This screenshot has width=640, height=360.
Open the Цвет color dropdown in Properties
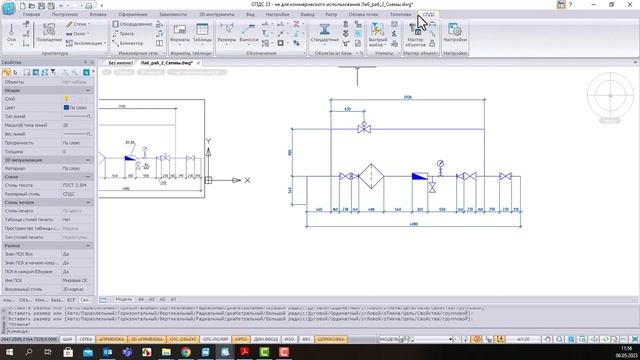[78, 107]
